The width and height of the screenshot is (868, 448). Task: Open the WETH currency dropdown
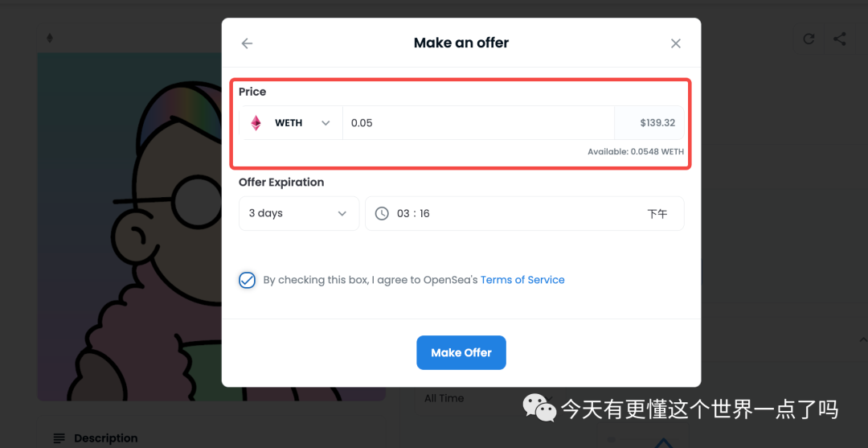coord(293,123)
